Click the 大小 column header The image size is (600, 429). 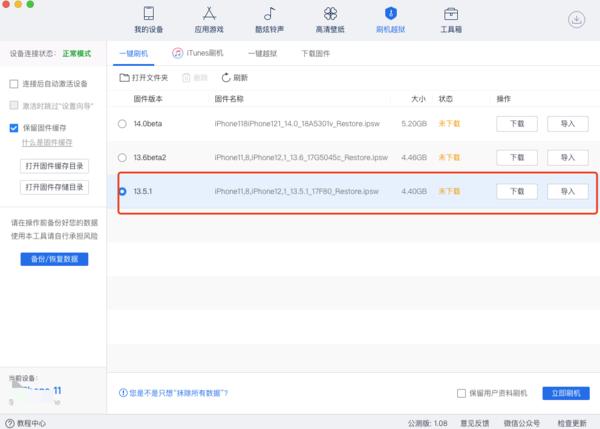click(x=418, y=99)
